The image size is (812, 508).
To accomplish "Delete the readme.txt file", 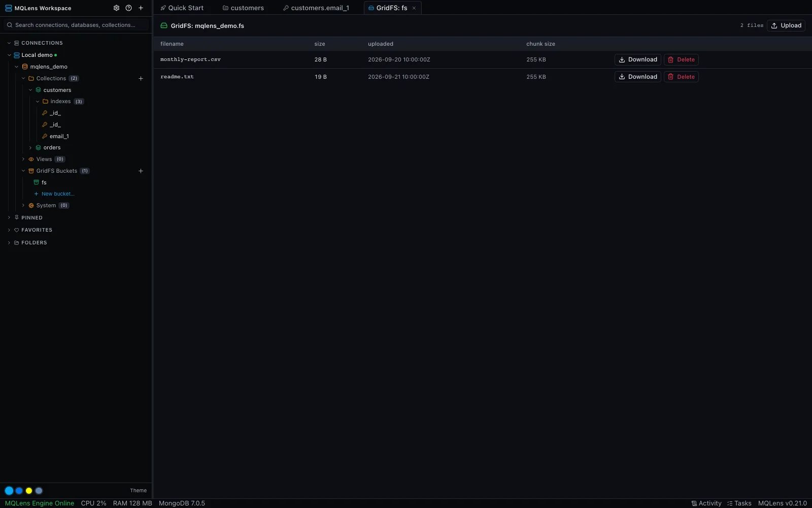I will pyautogui.click(x=681, y=77).
